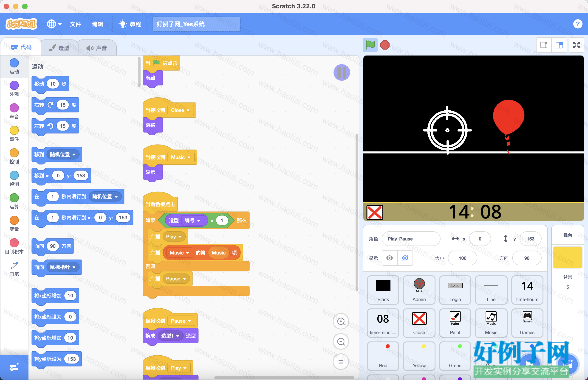Screen dimensions: 588x380
Task: Select the Admin sprite
Action: [419, 290]
